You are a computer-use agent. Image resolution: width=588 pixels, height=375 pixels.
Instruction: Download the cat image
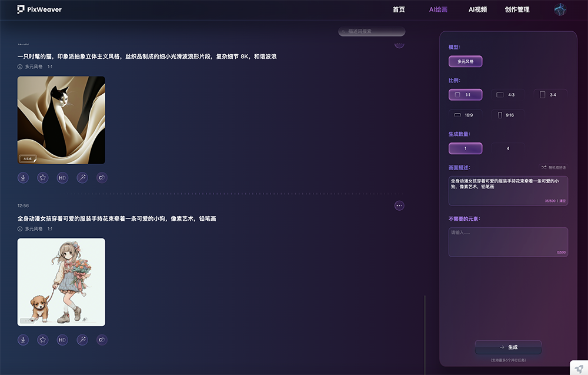click(23, 177)
